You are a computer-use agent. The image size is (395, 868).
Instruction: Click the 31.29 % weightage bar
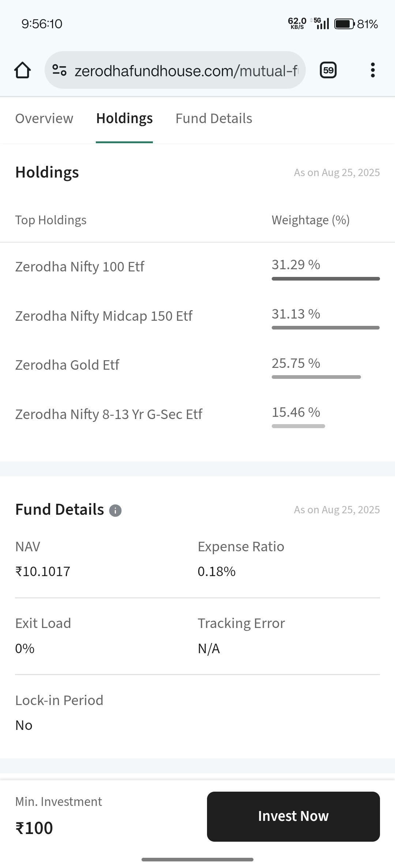coord(326,279)
